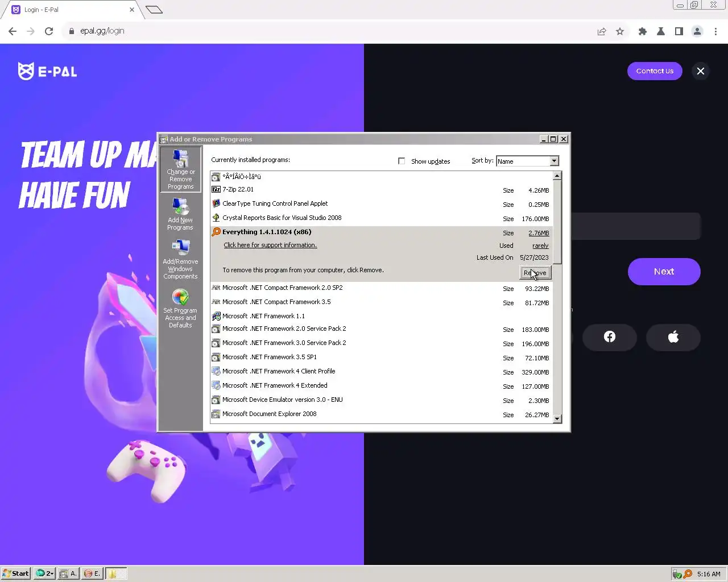This screenshot has width=728, height=582.
Task: Bookmark this page with star icon
Action: [620, 31]
